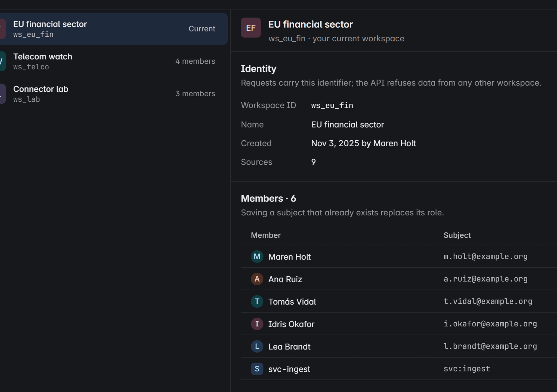
Task: Click the Member column header
Action: 266,235
